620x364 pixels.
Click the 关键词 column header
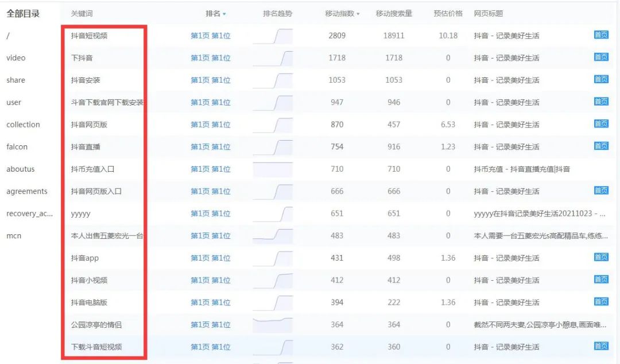(82, 13)
